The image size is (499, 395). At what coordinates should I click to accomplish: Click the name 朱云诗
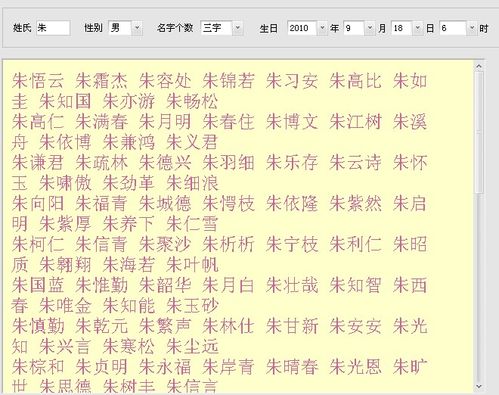tap(355, 163)
